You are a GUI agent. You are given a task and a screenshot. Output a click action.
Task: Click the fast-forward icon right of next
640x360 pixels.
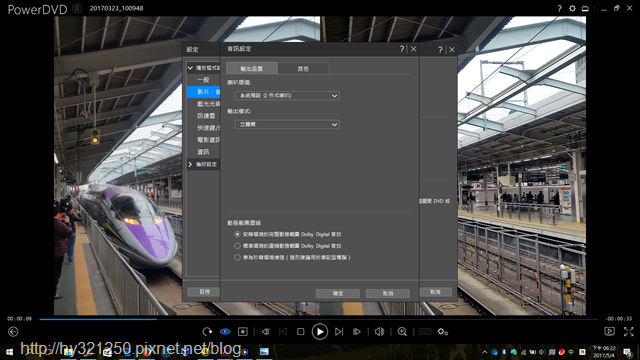click(x=357, y=331)
